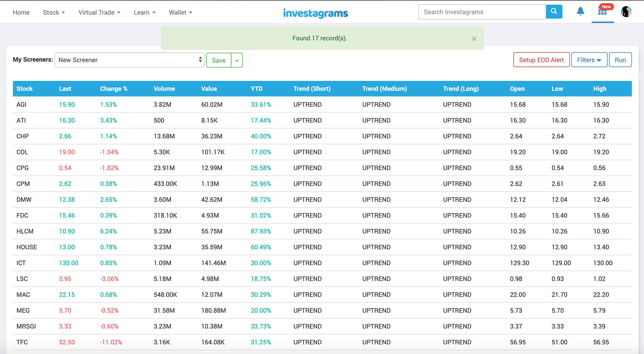This screenshot has width=644, height=354.
Task: Sort by Value column header
Action: pos(209,88)
